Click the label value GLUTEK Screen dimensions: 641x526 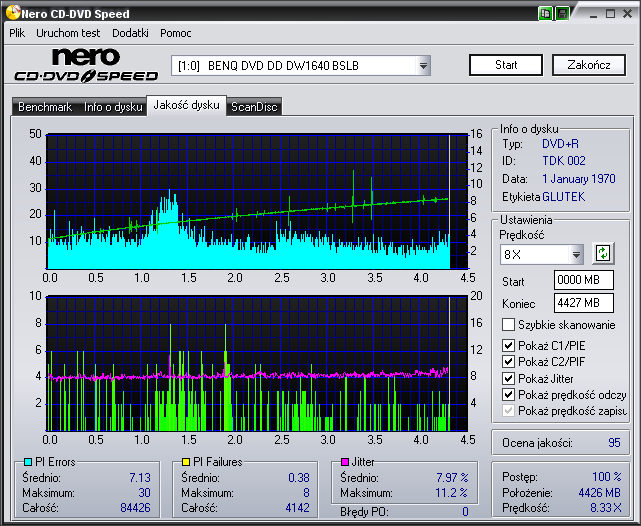click(x=563, y=197)
